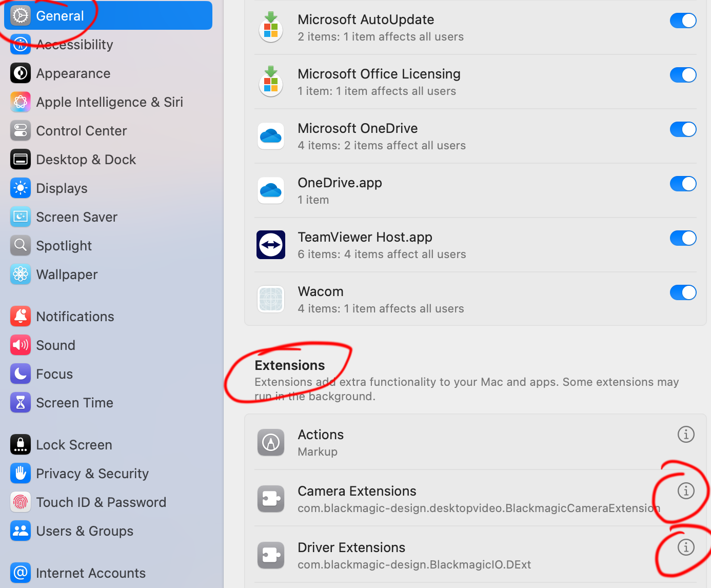Click the Appearance icon in sidebar
The width and height of the screenshot is (711, 588).
coord(21,73)
